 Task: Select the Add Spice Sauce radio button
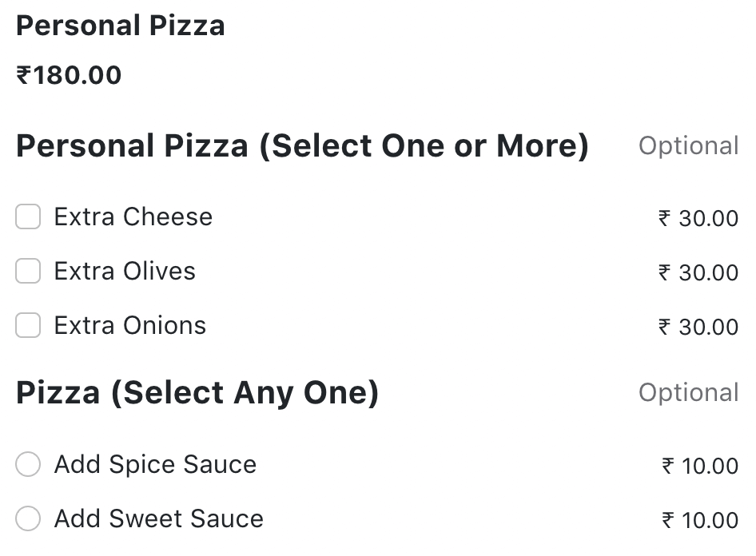point(27,464)
